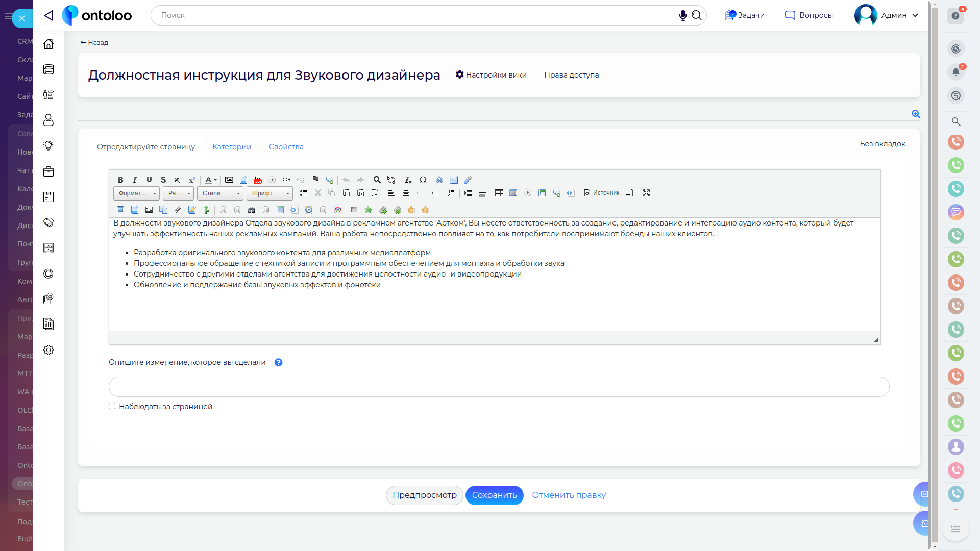The width and height of the screenshot is (980, 551).
Task: Toggle underline formatting
Action: [149, 180]
